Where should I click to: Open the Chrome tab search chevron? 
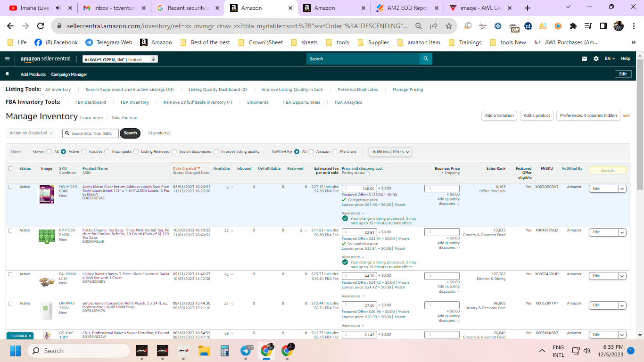(x=568, y=7)
